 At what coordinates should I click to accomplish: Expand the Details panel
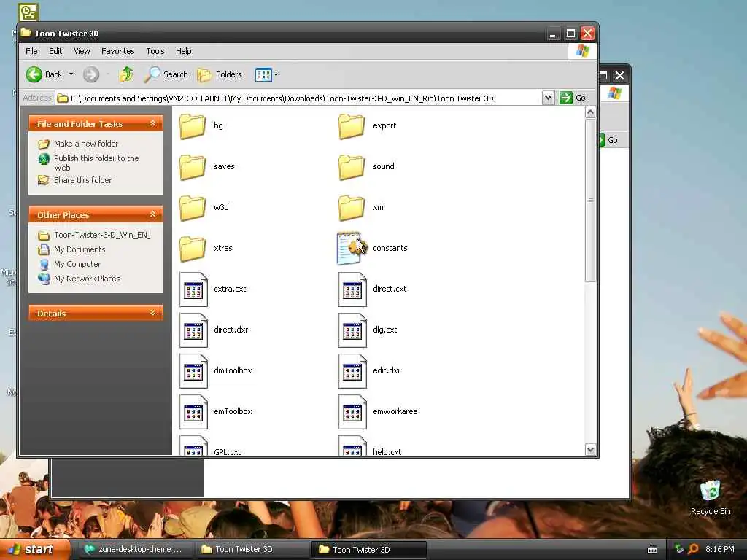[153, 313]
